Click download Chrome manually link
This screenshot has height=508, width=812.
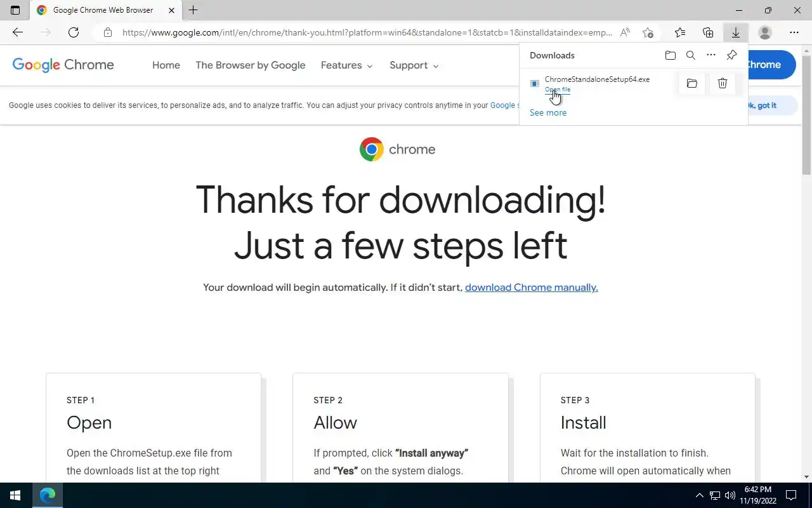(532, 288)
